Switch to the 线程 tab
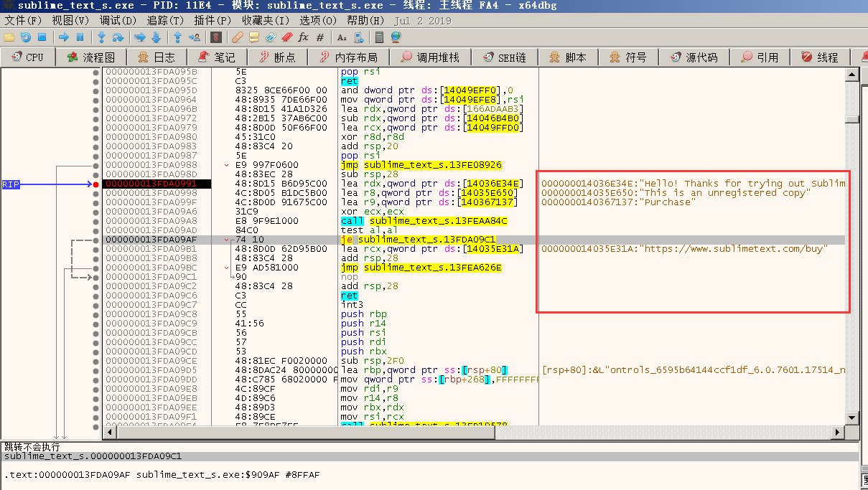Screen dimensions: 868x490 pos(820,57)
